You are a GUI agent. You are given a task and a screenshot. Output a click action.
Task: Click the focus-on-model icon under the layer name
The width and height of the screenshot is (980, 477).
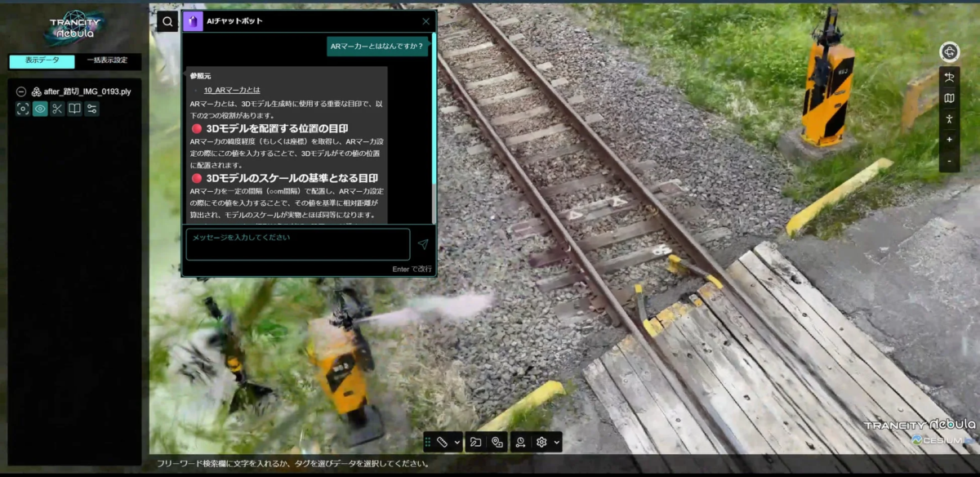pos(23,108)
